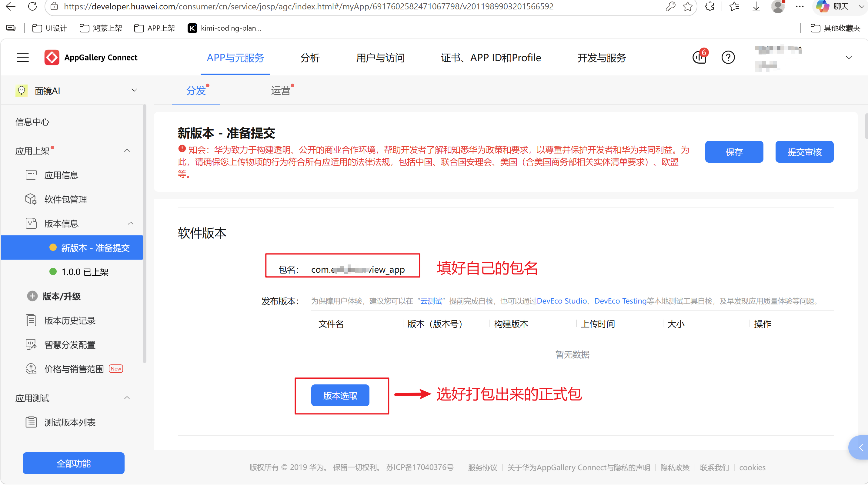The width and height of the screenshot is (868, 485).
Task: Open the APP上架 bookmark folder
Action: 155,28
